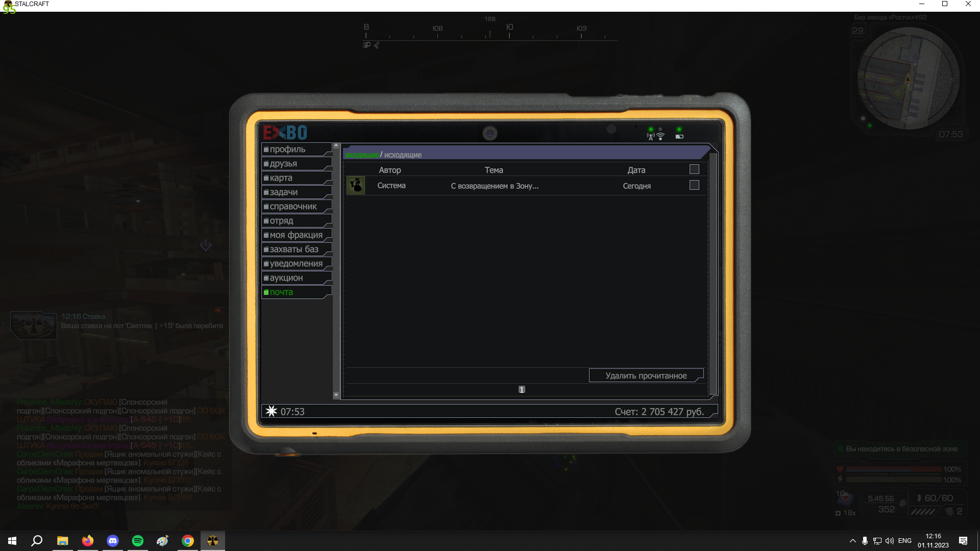Select STALCRAFT icon on taskbar
This screenshot has width=980, height=551.
[x=213, y=541]
